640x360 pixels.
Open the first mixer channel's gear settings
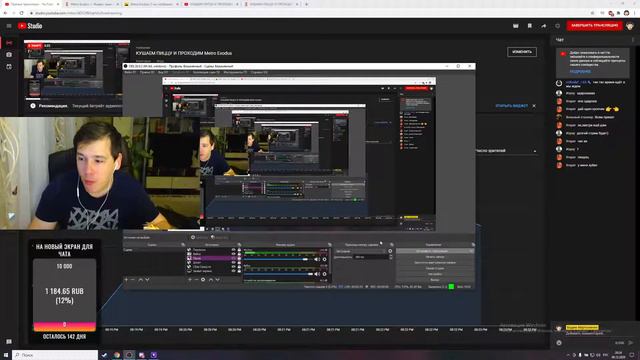coord(324,259)
